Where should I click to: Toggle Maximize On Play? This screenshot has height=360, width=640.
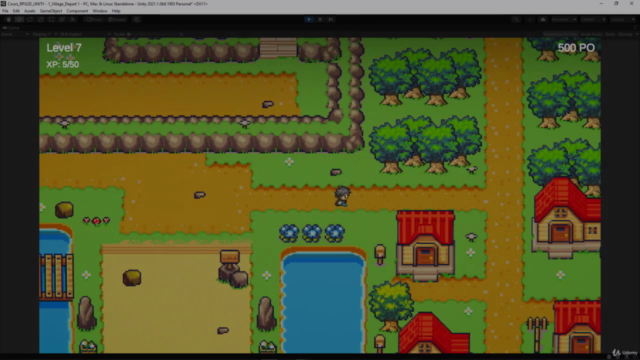click(x=560, y=34)
